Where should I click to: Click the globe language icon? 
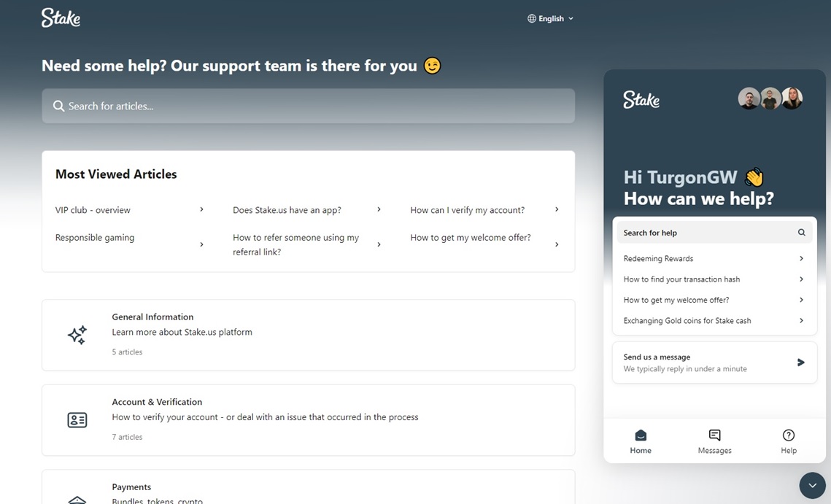[x=532, y=18]
